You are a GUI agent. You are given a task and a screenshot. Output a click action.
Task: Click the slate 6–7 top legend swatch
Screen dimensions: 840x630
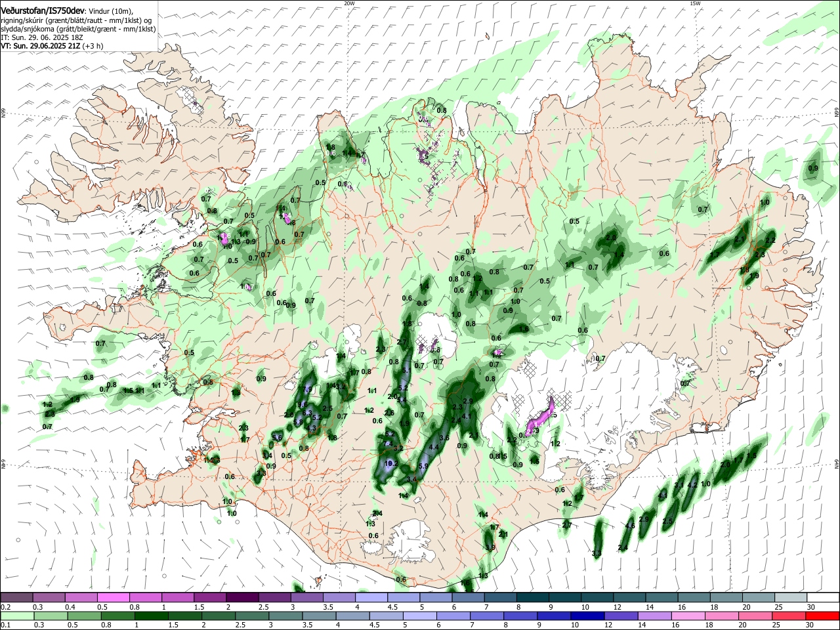coord(468,598)
